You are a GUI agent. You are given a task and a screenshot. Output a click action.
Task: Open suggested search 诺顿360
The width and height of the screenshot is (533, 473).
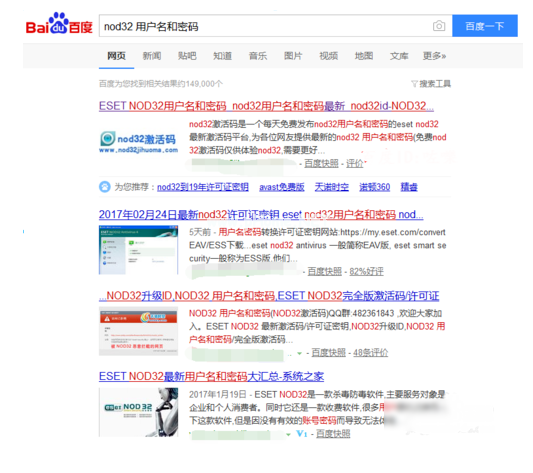tap(375, 187)
